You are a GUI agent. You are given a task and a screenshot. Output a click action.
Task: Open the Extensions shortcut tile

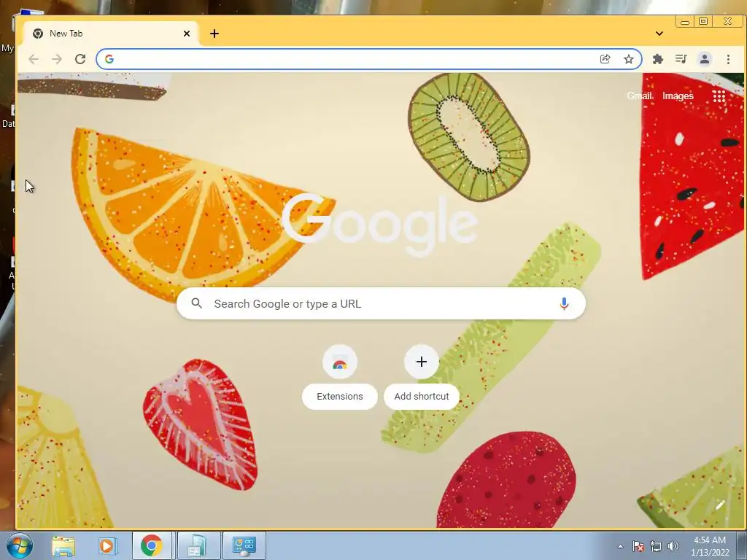point(340,362)
